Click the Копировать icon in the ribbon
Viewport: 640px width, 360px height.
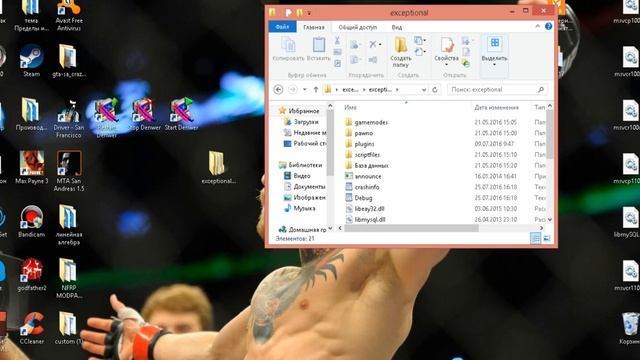289,45
